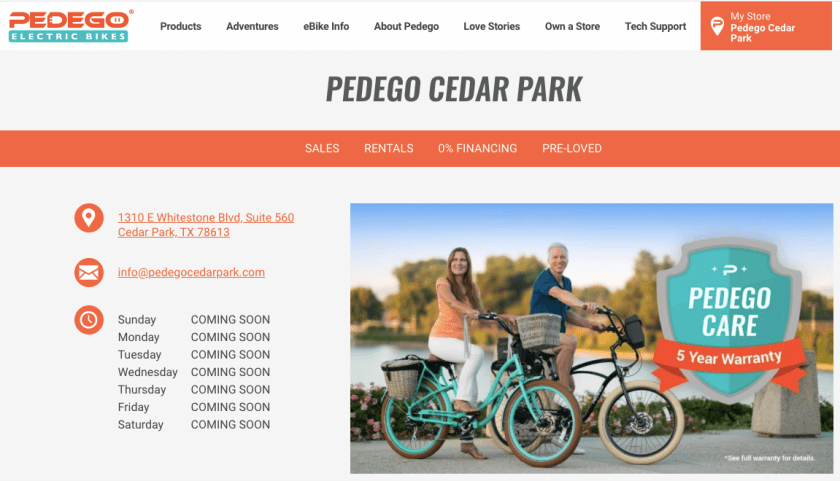Open the Adventures menu
Screen dimensions: 840x481
point(252,26)
